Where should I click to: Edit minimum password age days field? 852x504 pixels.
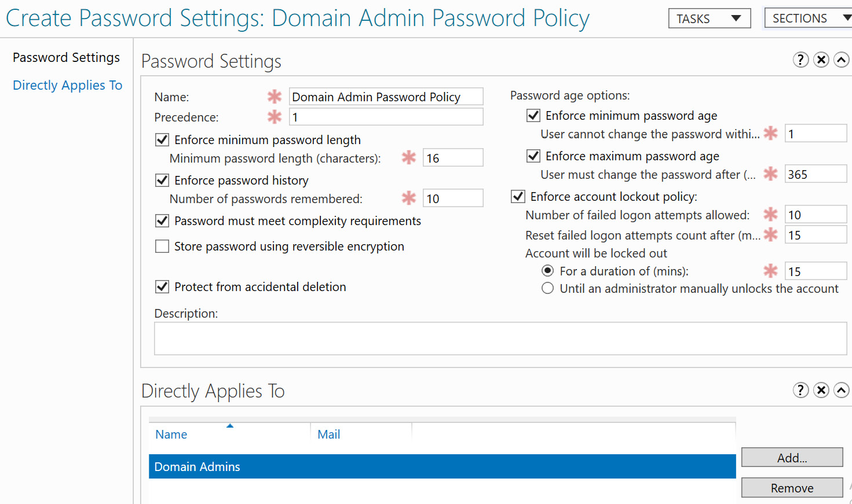click(816, 134)
